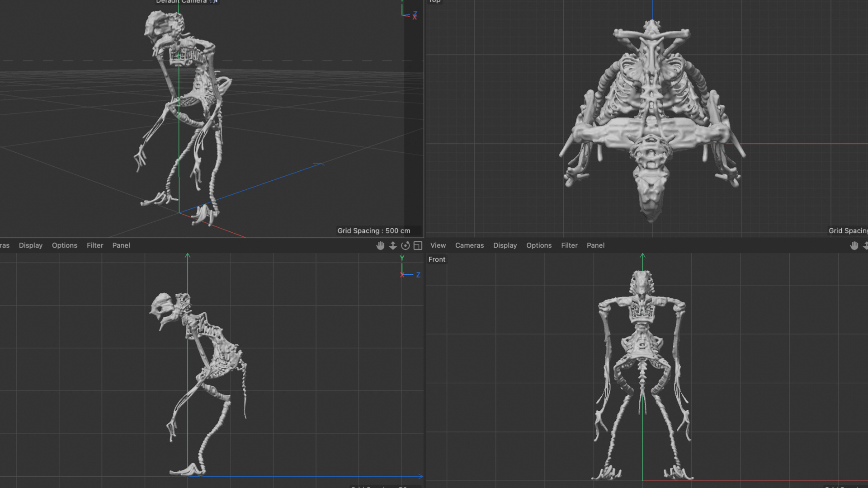
Task: Open Filter menu of the Front viewport
Action: [569, 245]
